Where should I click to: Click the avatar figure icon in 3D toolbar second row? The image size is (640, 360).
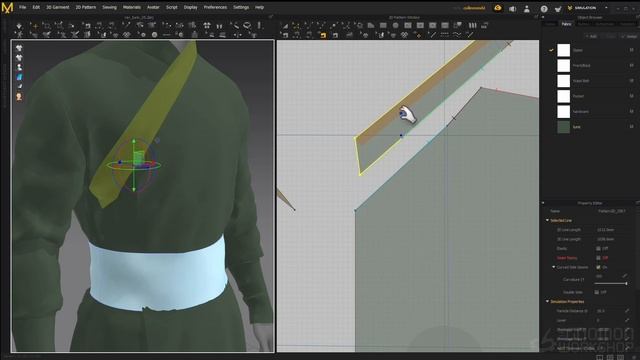pyautogui.click(x=19, y=35)
